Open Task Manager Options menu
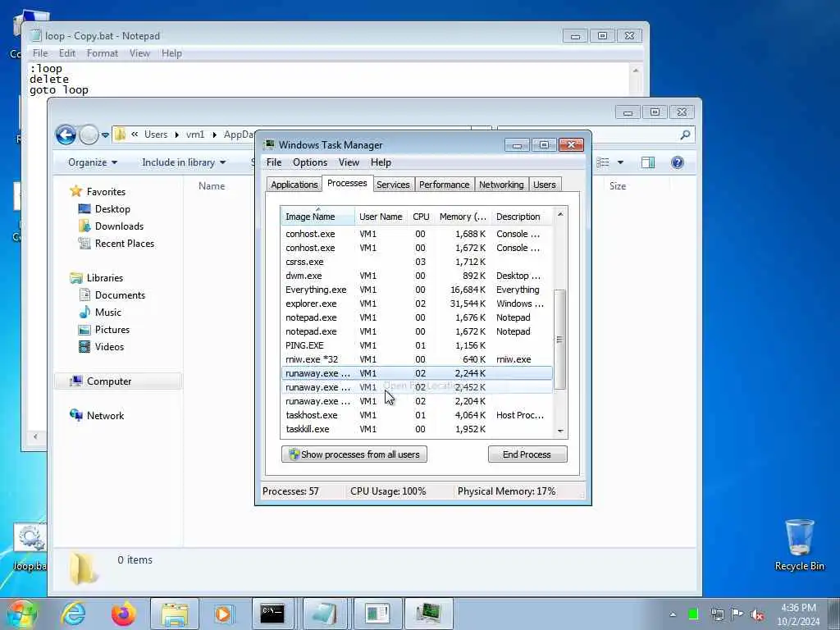 [309, 162]
